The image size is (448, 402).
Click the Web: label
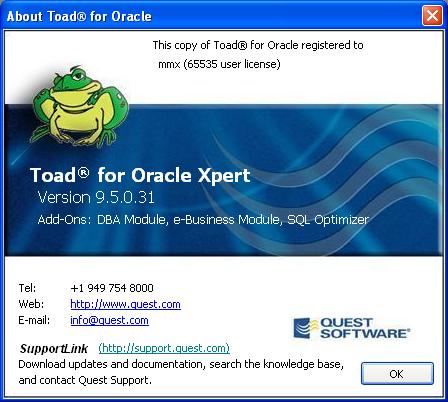[31, 304]
